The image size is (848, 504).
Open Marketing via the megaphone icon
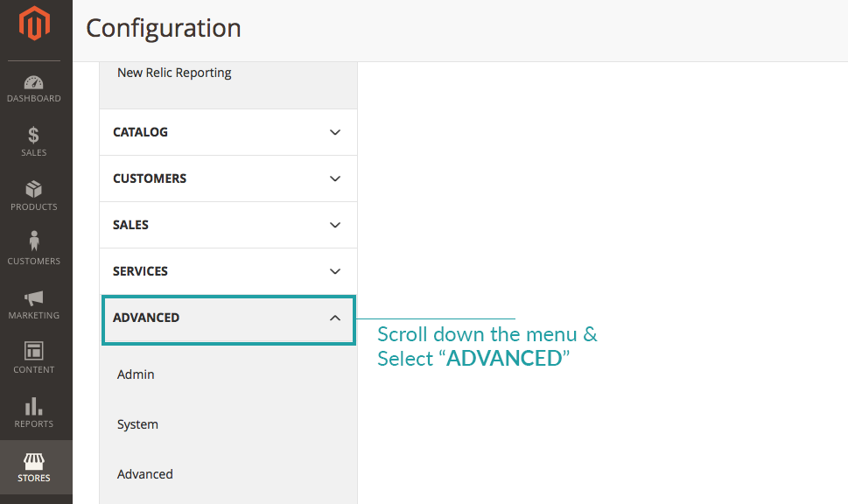(x=34, y=297)
